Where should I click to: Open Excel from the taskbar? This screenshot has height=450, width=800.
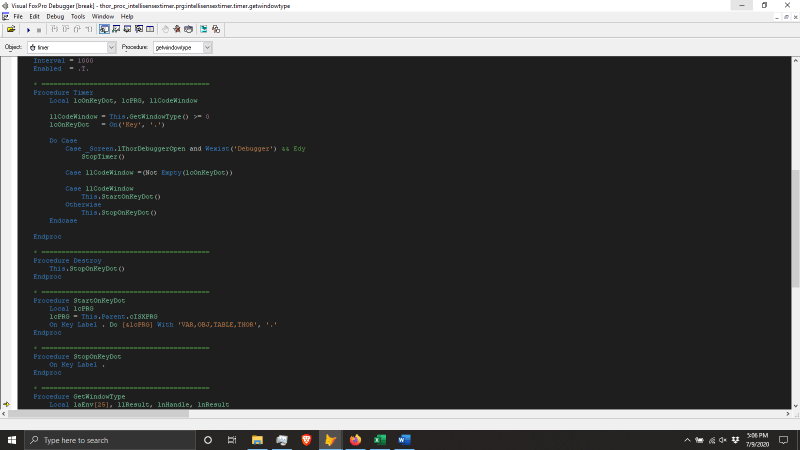[x=380, y=440]
